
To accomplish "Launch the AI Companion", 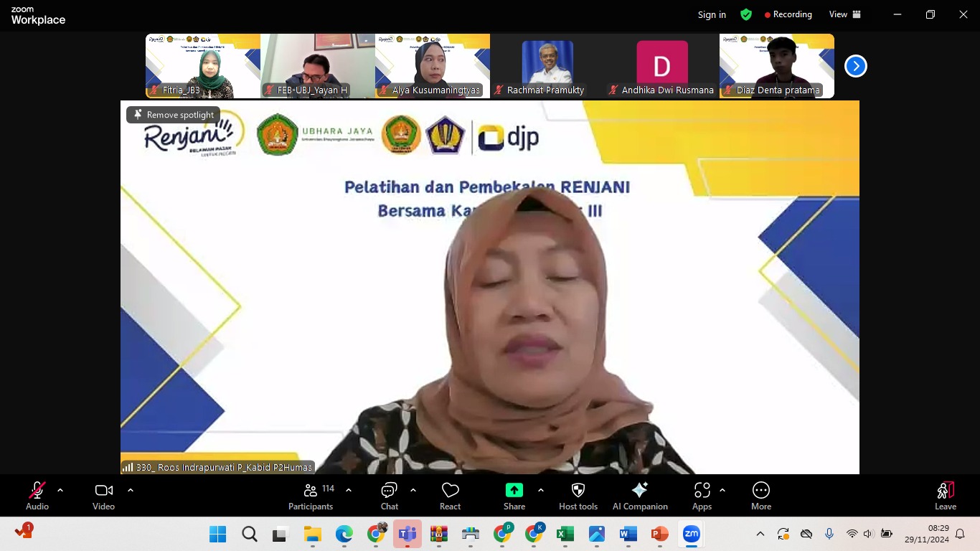I will [640, 496].
